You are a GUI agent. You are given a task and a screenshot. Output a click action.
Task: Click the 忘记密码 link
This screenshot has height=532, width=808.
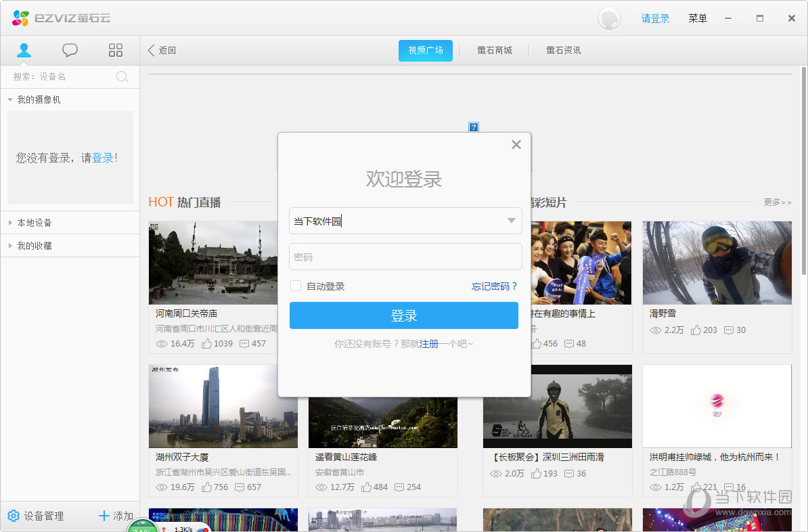[x=494, y=286]
